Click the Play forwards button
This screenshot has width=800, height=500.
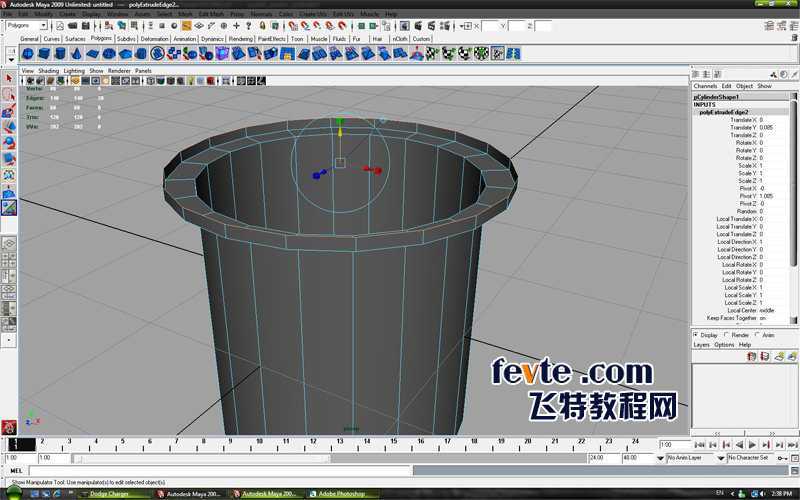(753, 445)
